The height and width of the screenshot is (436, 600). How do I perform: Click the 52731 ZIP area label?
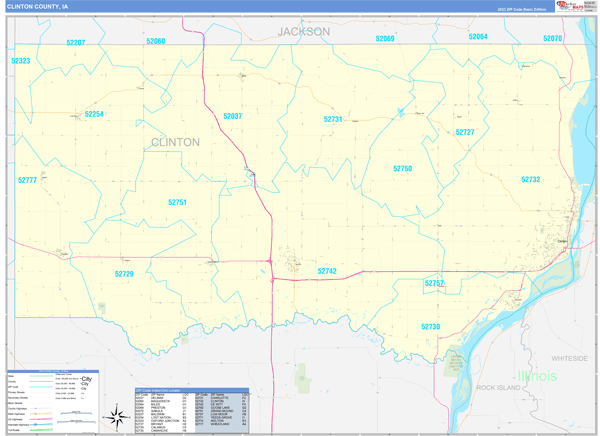[333, 119]
